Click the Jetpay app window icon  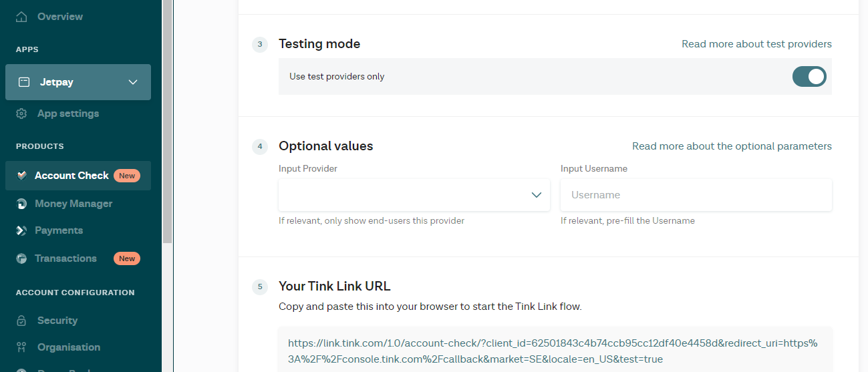[x=24, y=82]
